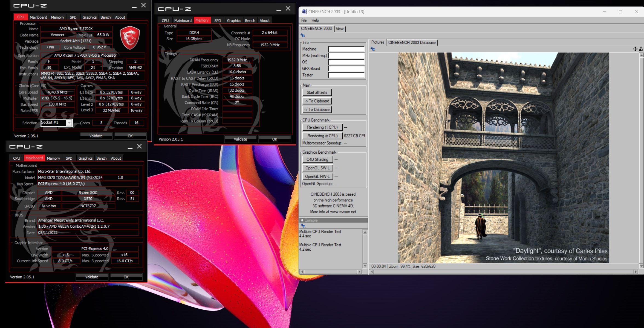This screenshot has height=328, width=644.
Task: Click the To Database button
Action: [317, 109]
